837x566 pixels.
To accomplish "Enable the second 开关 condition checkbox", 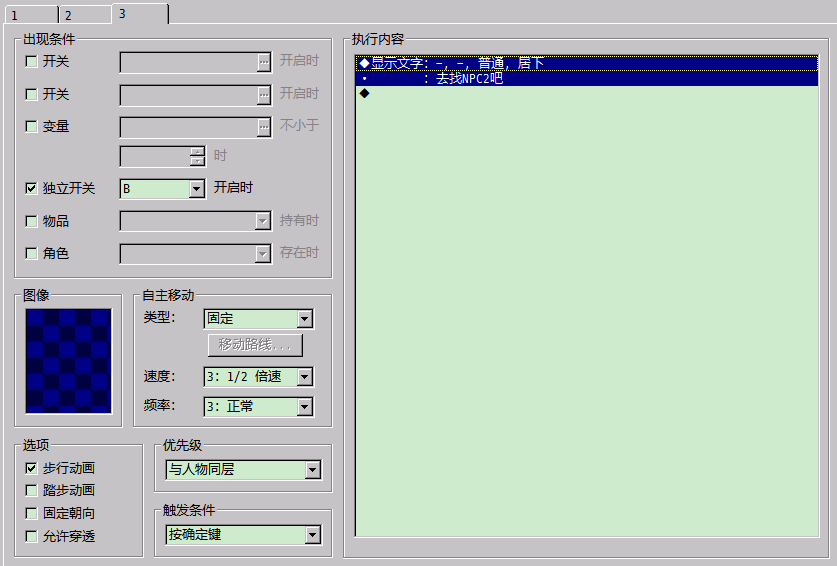I will pos(31,95).
